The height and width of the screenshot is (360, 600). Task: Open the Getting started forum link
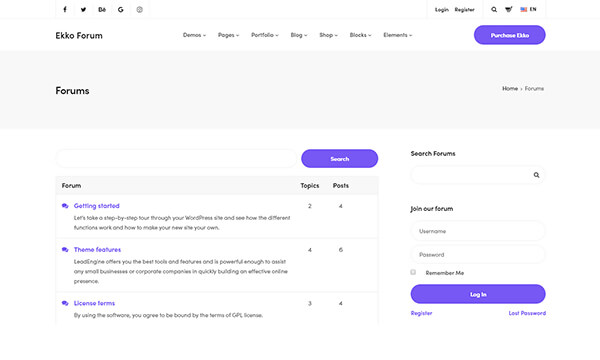point(96,206)
